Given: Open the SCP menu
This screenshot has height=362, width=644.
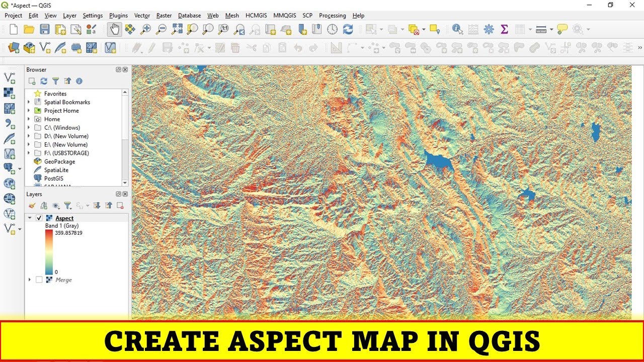Looking at the screenshot, I should (x=307, y=16).
